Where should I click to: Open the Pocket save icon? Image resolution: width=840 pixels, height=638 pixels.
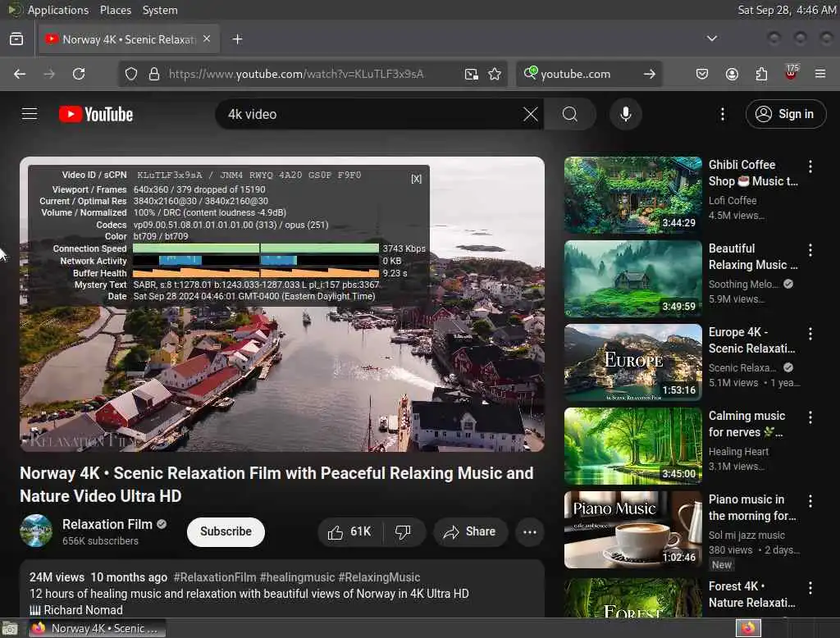pyautogui.click(x=702, y=74)
